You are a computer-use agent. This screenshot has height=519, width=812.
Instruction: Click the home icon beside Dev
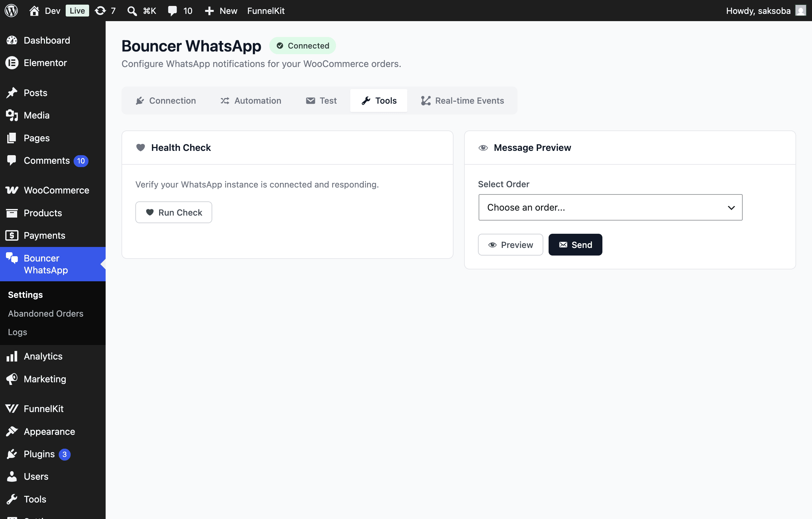pyautogui.click(x=34, y=11)
